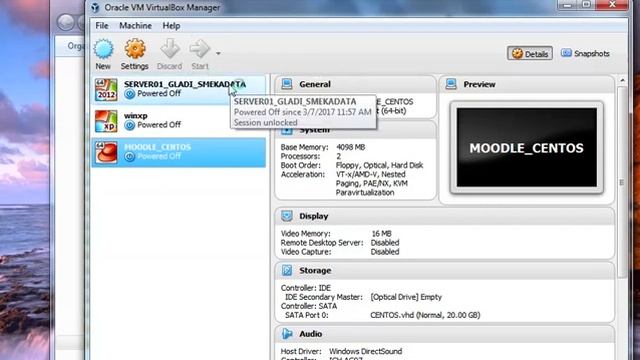Click the Base Memory value 4098 MB
The height and width of the screenshot is (360, 640).
coord(350,147)
